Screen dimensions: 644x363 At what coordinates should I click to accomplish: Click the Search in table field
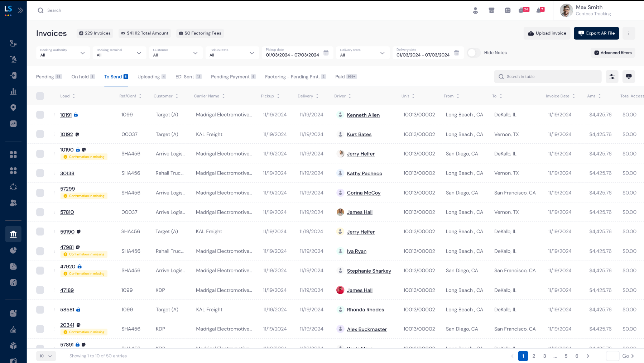tap(548, 77)
